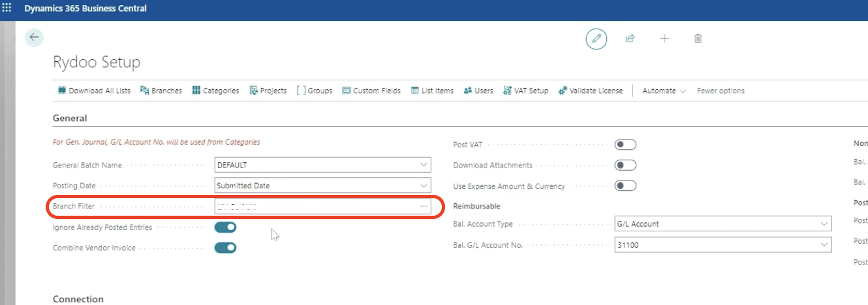This screenshot has height=305, width=868.
Task: Open the Branches action label
Action: [x=166, y=91]
